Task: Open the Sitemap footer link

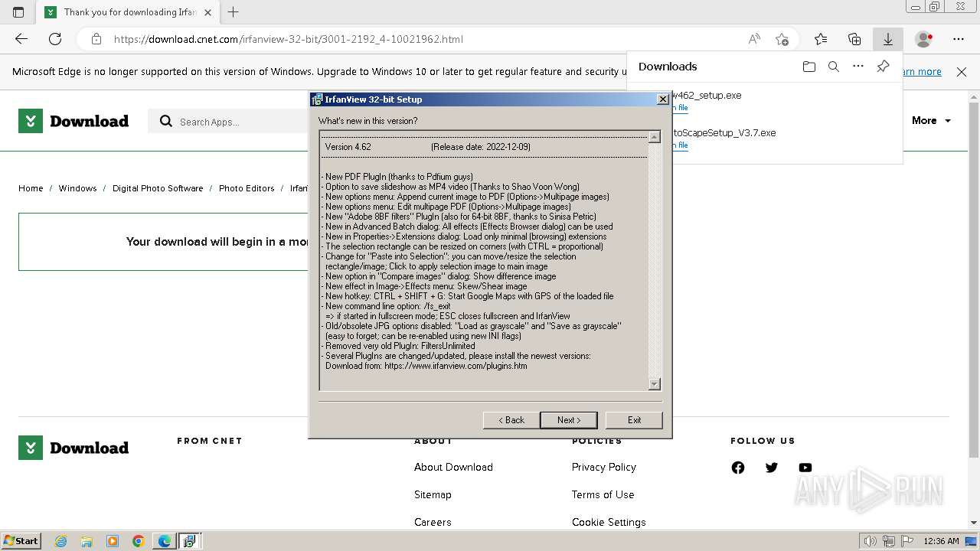Action: pyautogui.click(x=433, y=495)
